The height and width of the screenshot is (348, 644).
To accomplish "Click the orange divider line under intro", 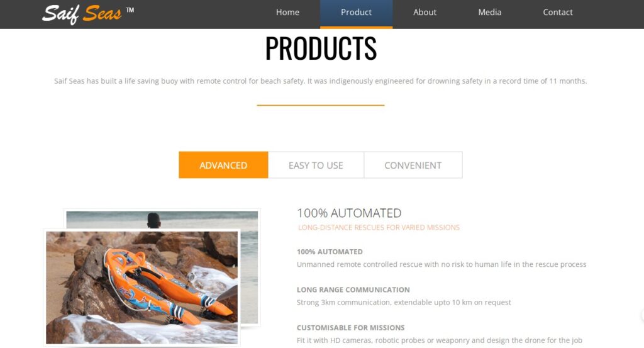I will (x=321, y=105).
